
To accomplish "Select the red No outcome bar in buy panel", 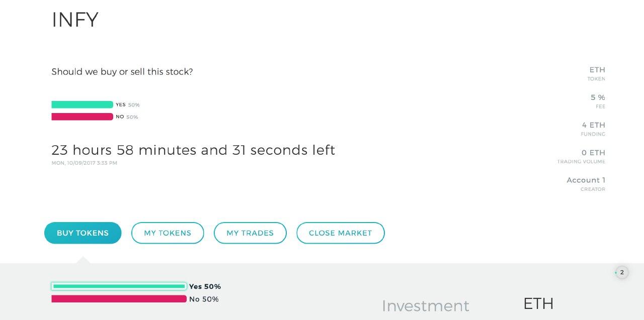I will tap(119, 299).
